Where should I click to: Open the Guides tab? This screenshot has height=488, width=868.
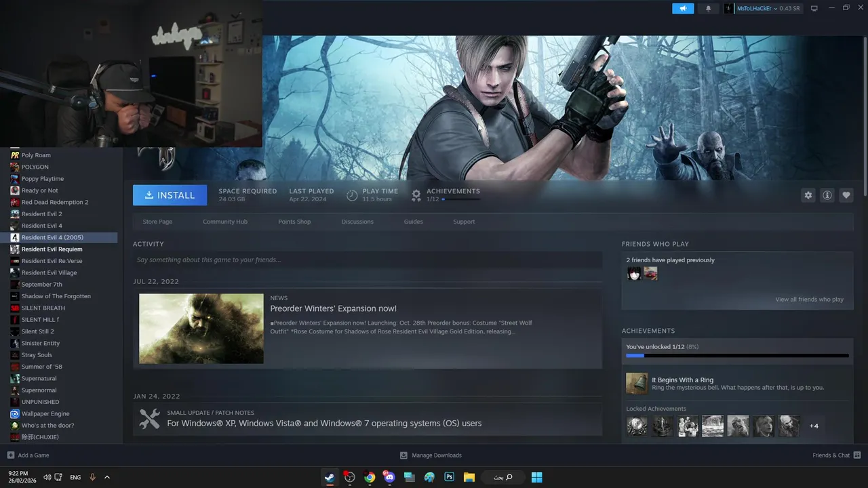pyautogui.click(x=413, y=222)
